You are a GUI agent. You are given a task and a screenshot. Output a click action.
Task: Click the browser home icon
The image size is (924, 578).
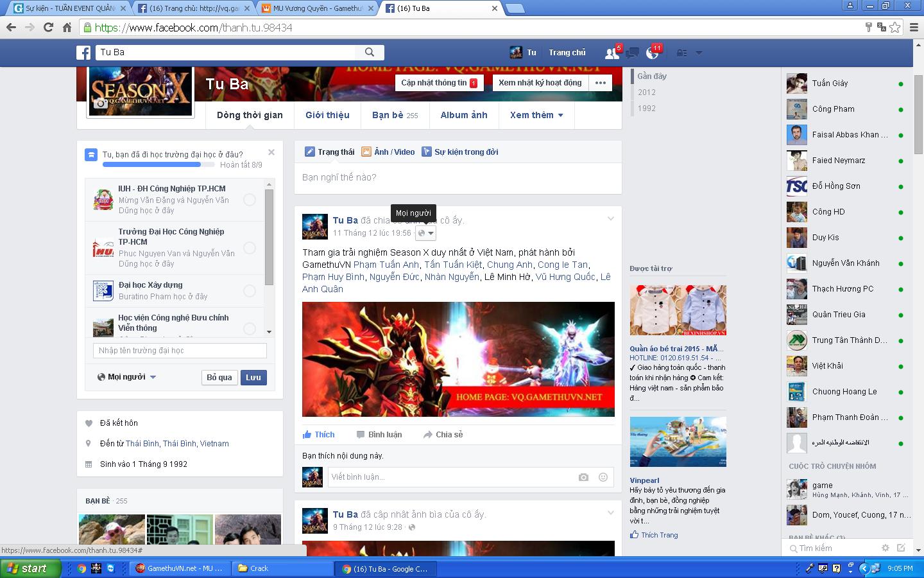[x=67, y=28]
